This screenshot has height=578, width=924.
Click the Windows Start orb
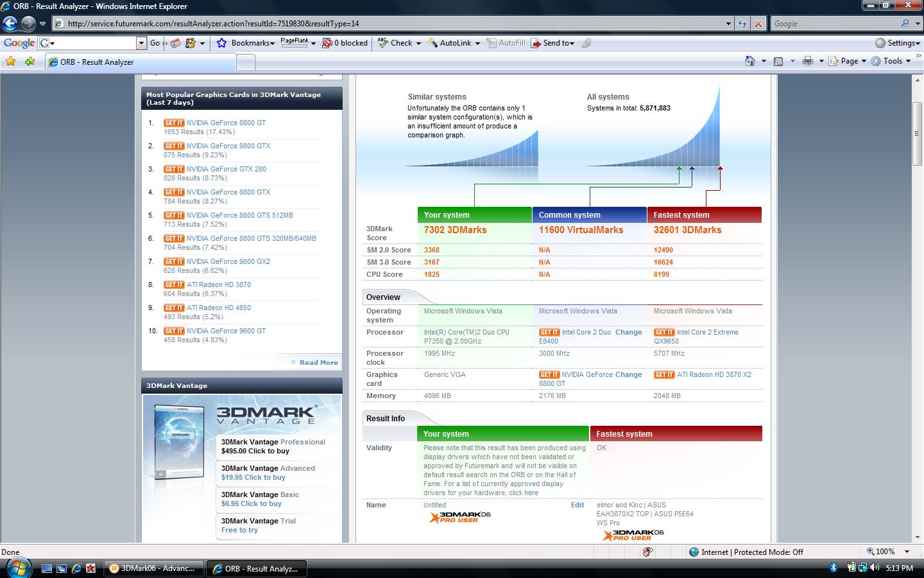[18, 568]
